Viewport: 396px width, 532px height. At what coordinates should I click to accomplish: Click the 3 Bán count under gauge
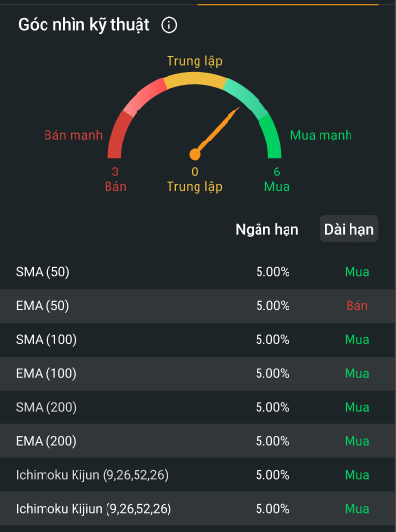coord(115,179)
